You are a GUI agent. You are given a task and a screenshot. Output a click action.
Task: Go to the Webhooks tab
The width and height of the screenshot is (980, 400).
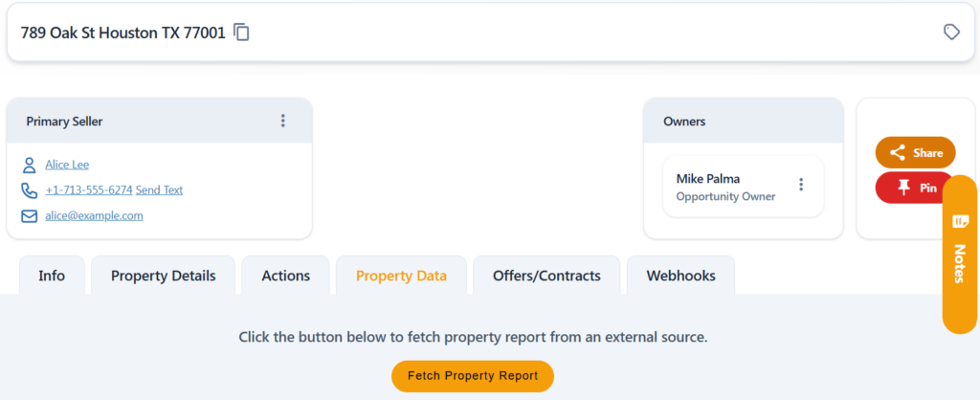(681, 276)
